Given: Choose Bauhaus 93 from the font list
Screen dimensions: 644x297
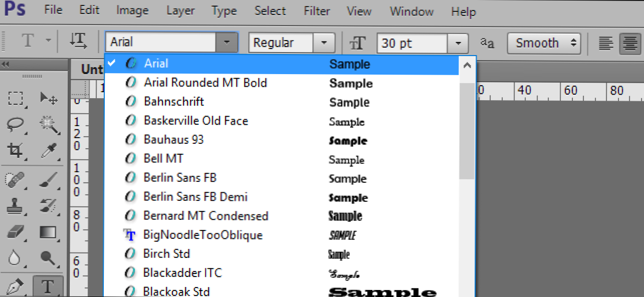Looking at the screenshot, I should point(173,140).
